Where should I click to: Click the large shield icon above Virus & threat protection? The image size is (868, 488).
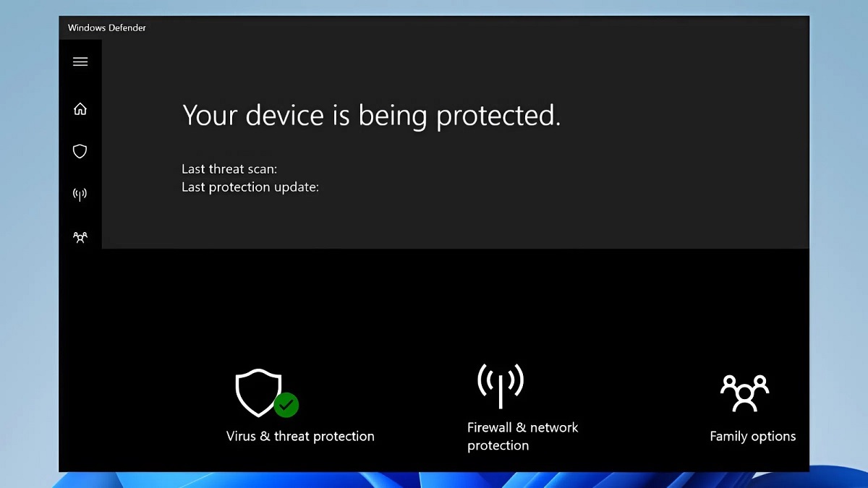(x=258, y=393)
